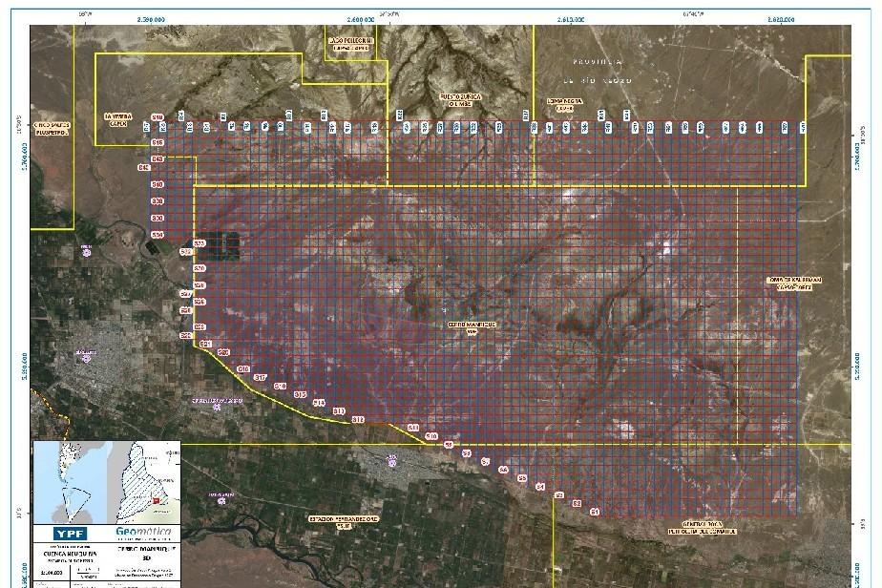Click the S21 line marker
This screenshot has width=882, height=588.
coord(206,343)
